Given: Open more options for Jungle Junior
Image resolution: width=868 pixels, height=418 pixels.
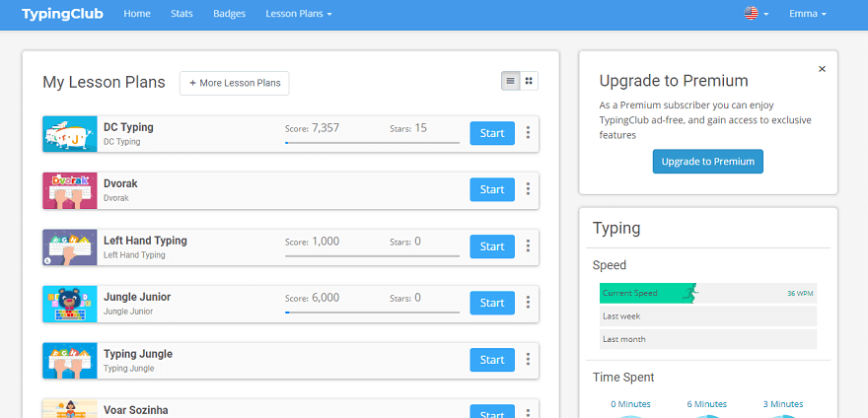Looking at the screenshot, I should [528, 303].
